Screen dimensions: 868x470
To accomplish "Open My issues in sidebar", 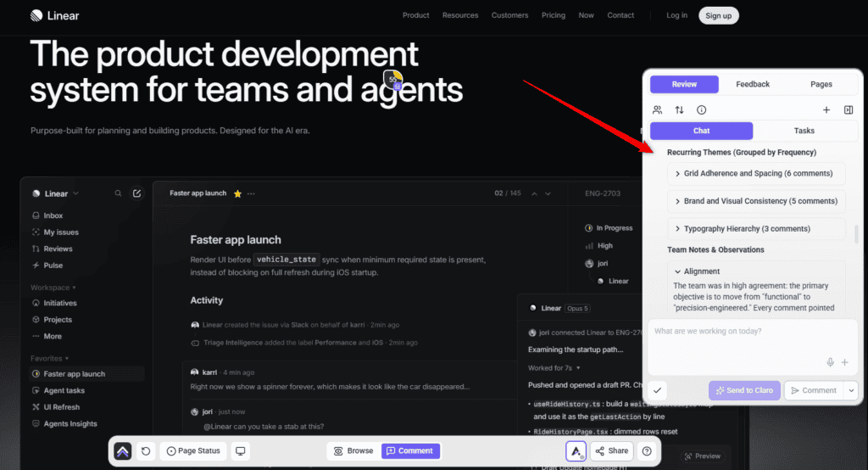I will [55, 232].
